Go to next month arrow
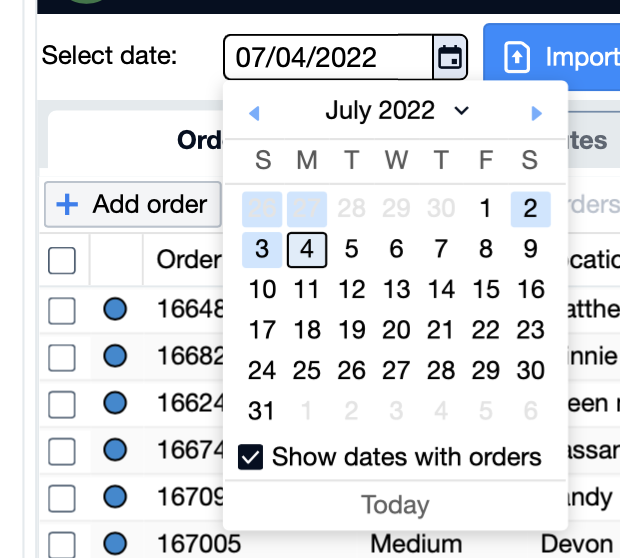Screen dimensions: 620x558 pyautogui.click(x=537, y=113)
